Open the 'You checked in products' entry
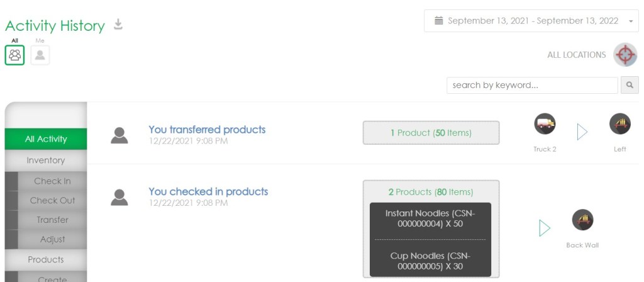644x282 pixels. (208, 191)
